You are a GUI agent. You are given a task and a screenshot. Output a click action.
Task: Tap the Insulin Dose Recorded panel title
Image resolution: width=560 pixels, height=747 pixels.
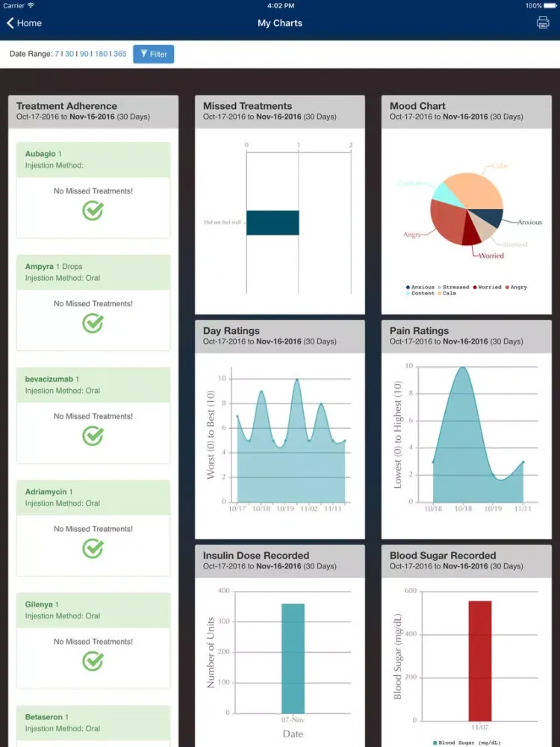pyautogui.click(x=256, y=556)
